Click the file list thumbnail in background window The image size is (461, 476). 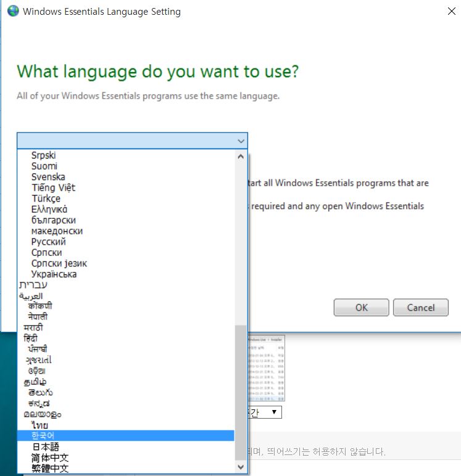(267, 368)
